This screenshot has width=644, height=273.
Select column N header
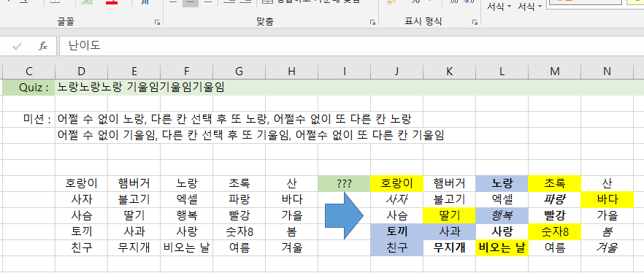[x=607, y=72]
